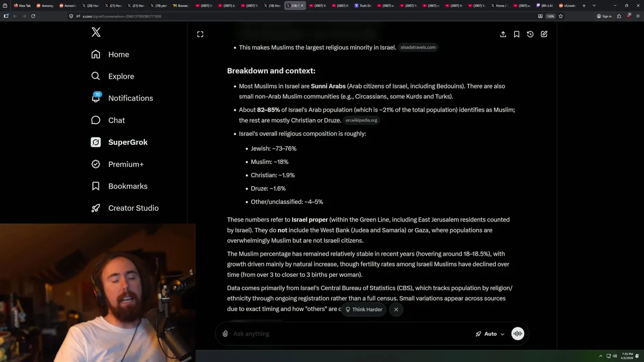Open the en.wikipedia.org source link
The image size is (644, 362).
click(361, 120)
